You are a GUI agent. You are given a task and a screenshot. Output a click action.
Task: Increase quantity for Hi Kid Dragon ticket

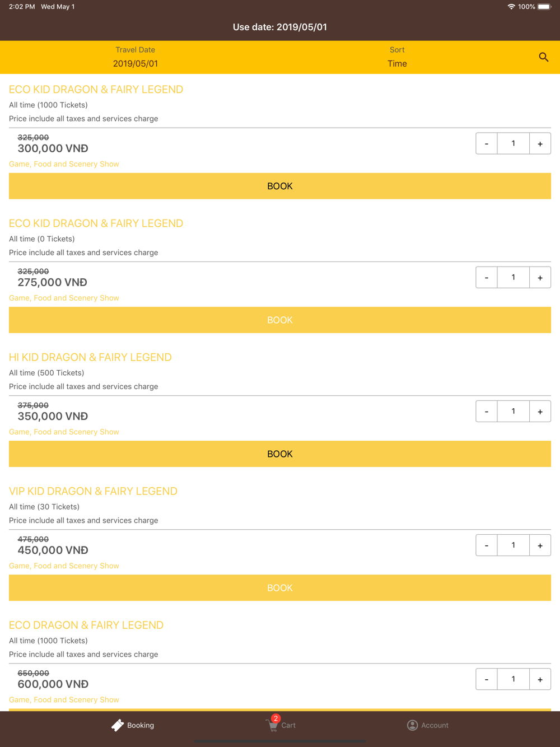(540, 412)
